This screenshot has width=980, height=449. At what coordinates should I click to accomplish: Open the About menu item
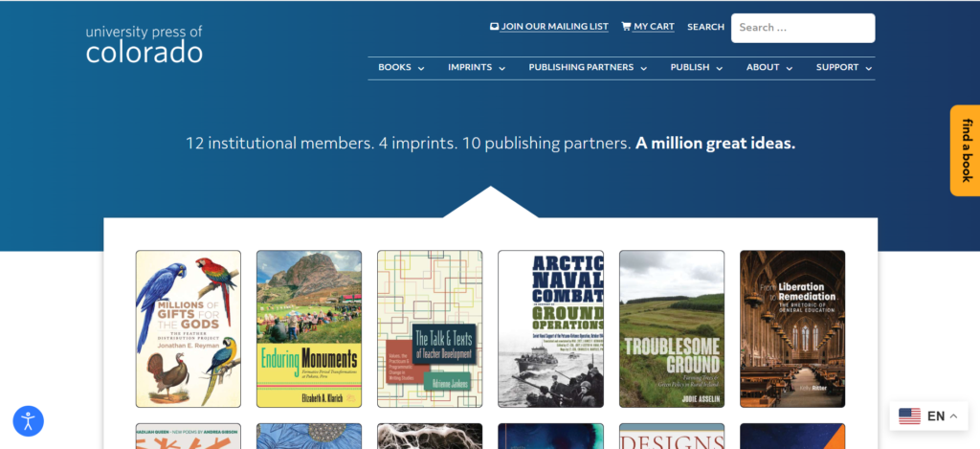click(769, 68)
